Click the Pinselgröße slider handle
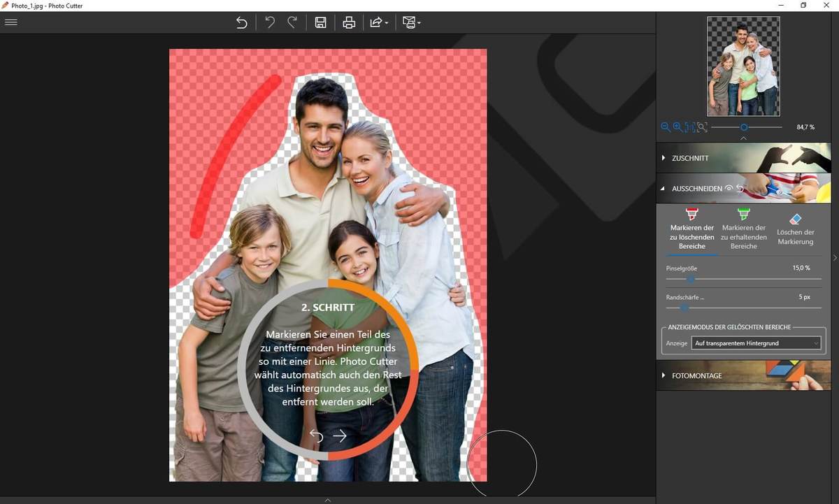Screen dimensions: 839x504 pos(690,279)
